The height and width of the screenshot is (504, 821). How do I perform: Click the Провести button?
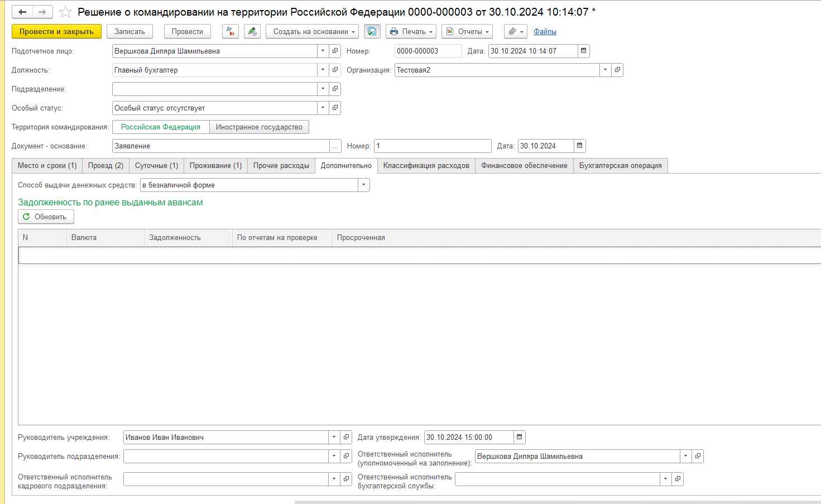188,31
